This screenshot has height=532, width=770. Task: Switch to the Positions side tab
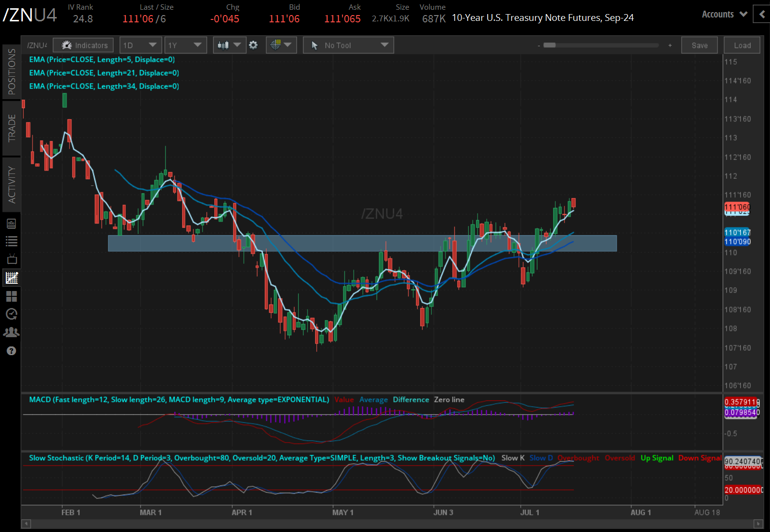click(x=12, y=71)
